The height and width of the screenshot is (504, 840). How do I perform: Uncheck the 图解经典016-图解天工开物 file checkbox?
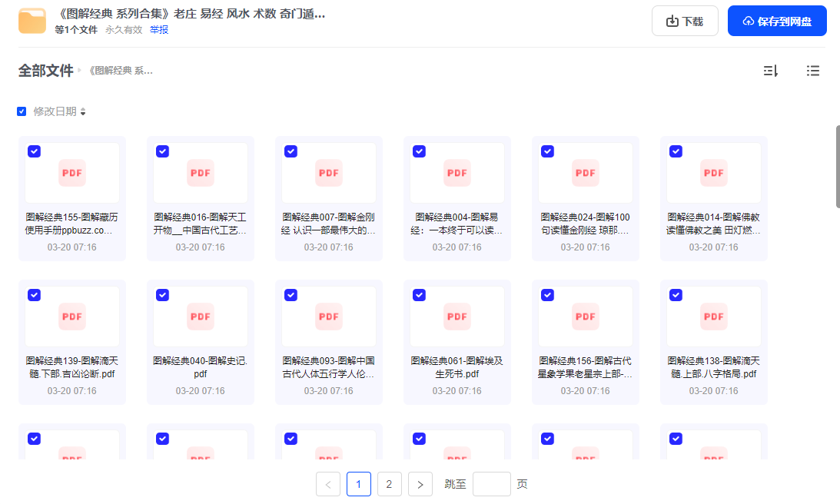point(162,151)
